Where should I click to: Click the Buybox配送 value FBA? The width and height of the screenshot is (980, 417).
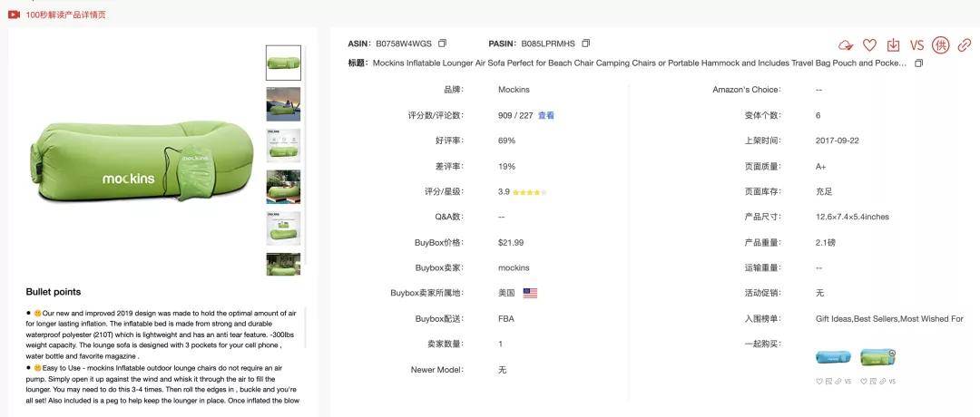point(506,319)
